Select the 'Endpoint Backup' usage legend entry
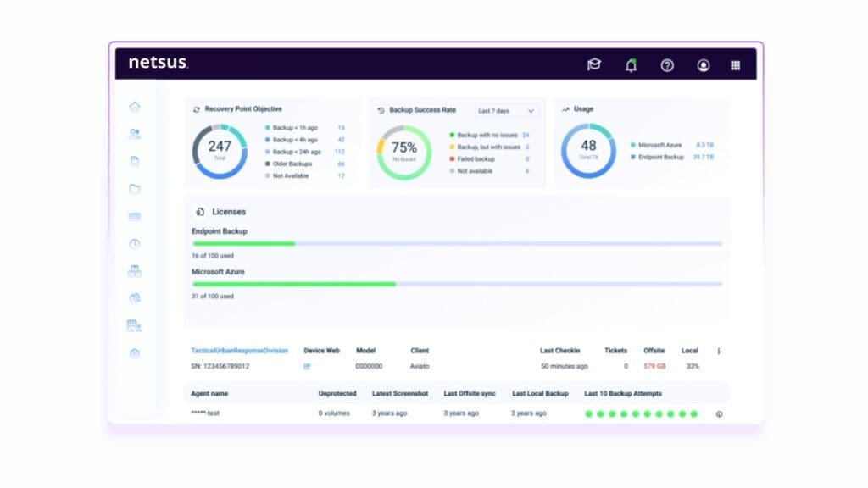Image resolution: width=868 pixels, height=488 pixels. 672,157
